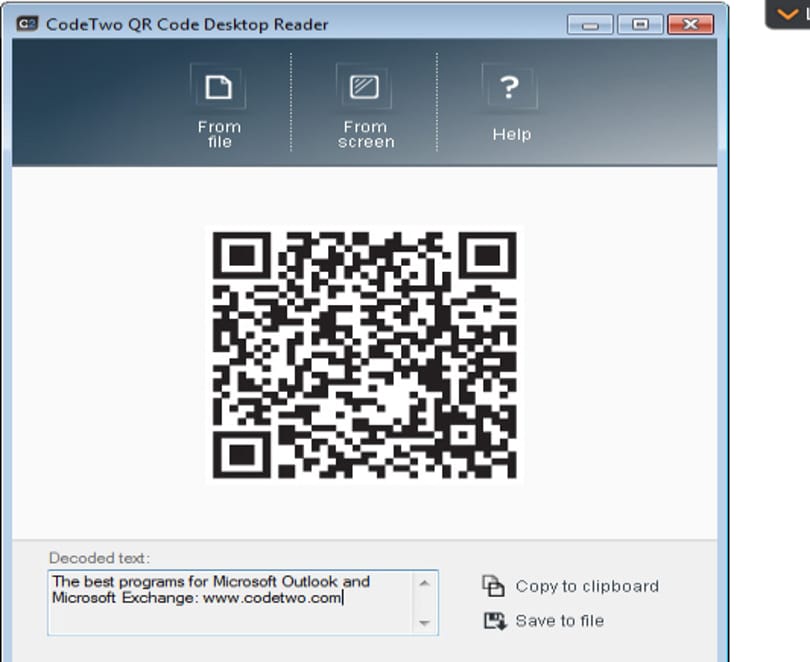
Task: Maximize the CodeTwo QR Code Reader window
Action: (x=640, y=24)
